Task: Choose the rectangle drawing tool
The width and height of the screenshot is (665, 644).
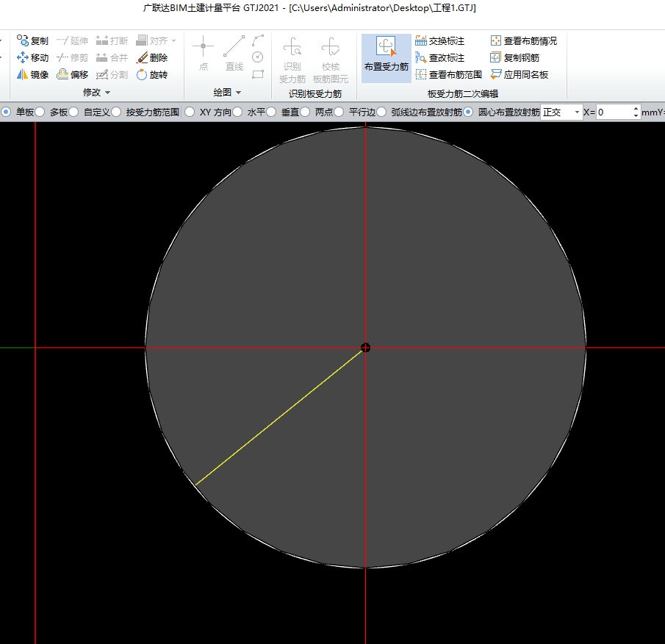Action: point(258,74)
